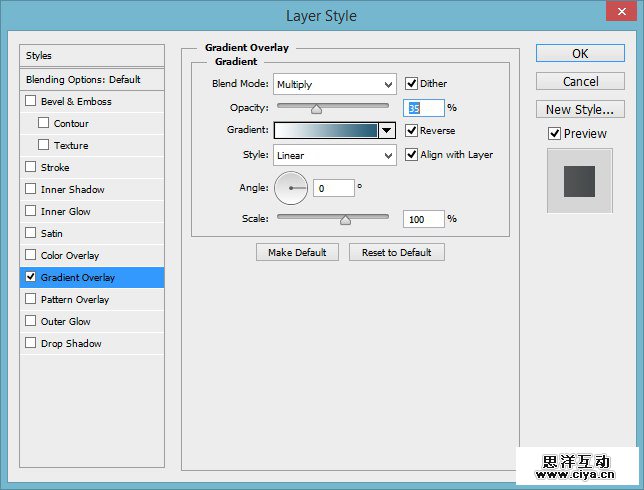Open the Stroke settings in list

click(55, 168)
